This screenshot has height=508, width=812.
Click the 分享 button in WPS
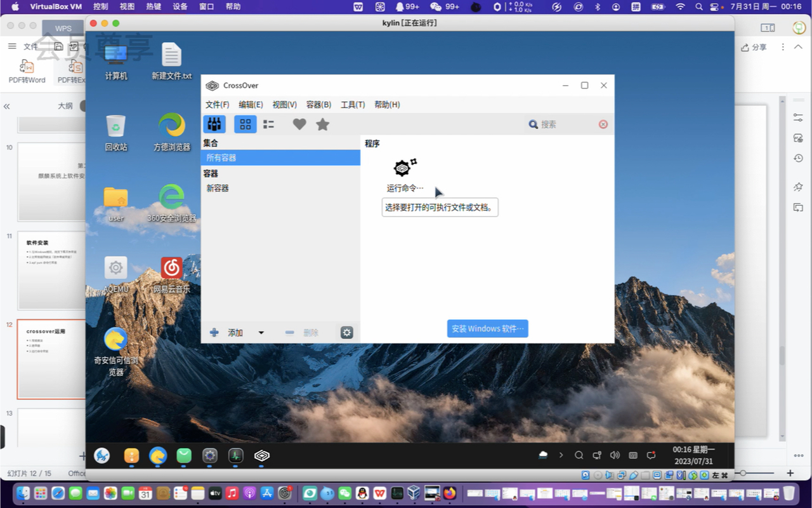(754, 47)
